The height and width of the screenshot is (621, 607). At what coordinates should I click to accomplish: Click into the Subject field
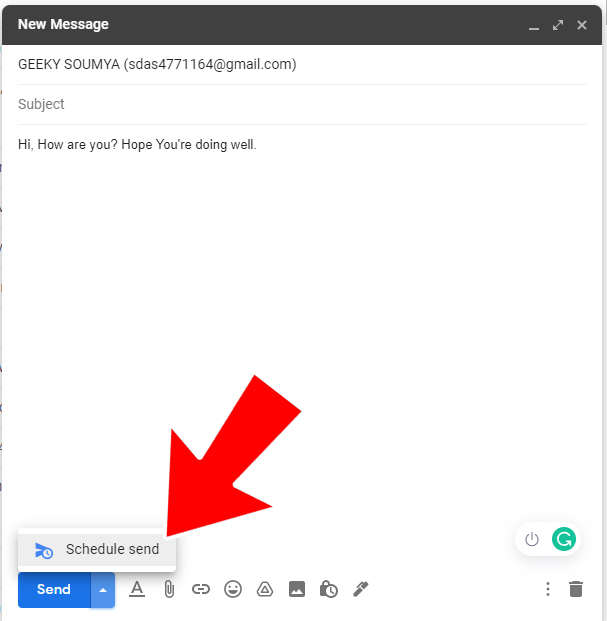(302, 104)
